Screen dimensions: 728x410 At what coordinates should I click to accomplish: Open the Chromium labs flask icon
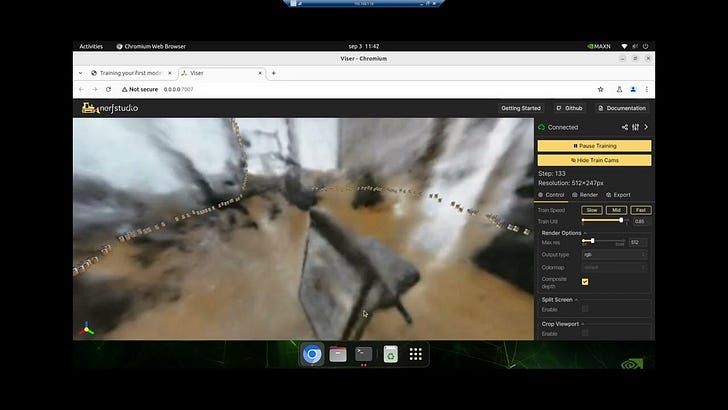619,89
